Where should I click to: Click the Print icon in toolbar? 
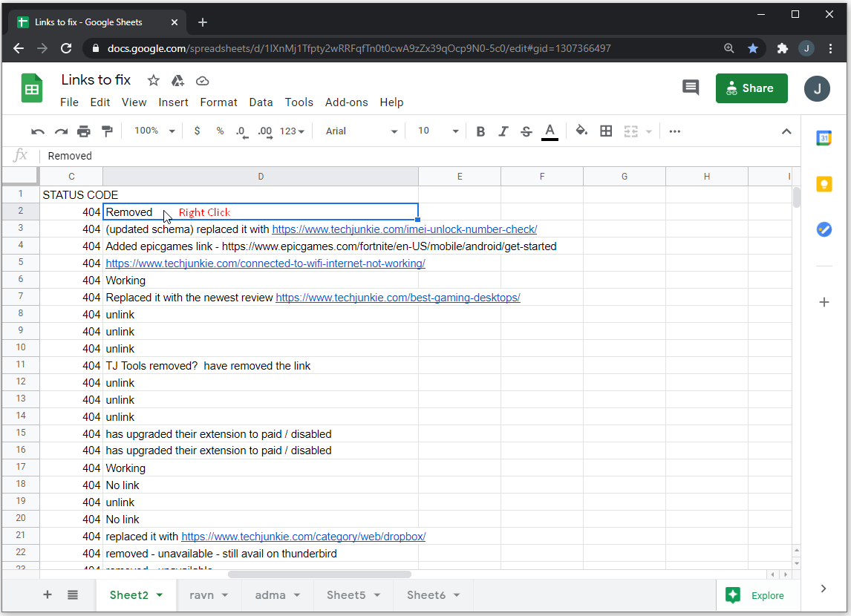point(84,131)
